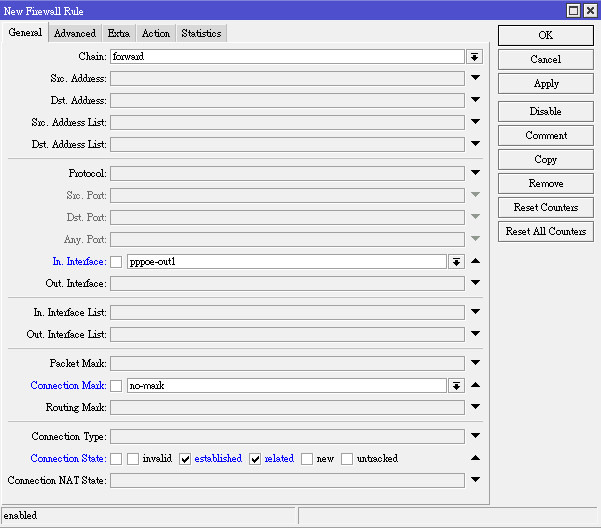Click the Protocol field
601x528 pixels.
click(287, 174)
